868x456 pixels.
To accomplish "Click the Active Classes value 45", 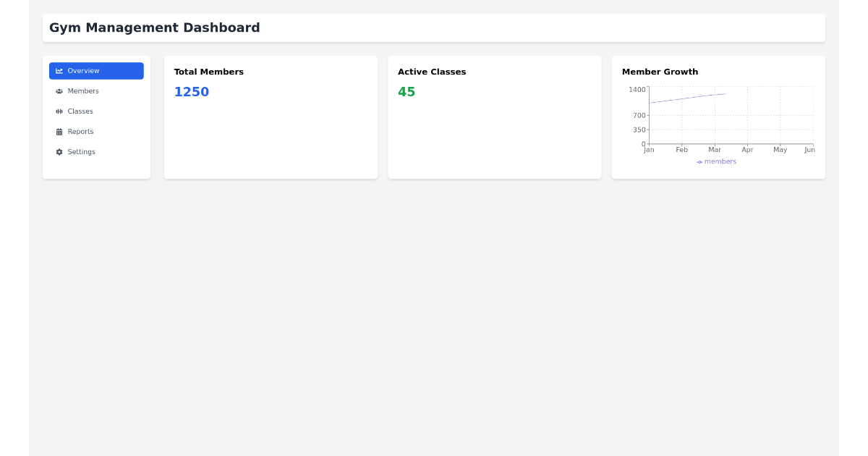I will tap(407, 91).
